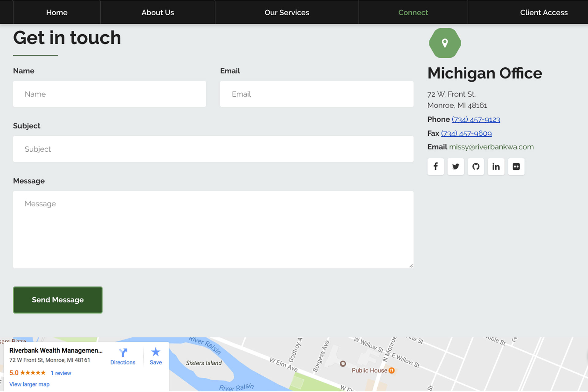
Task: Click the green location pin hexagon
Action: tap(445, 43)
